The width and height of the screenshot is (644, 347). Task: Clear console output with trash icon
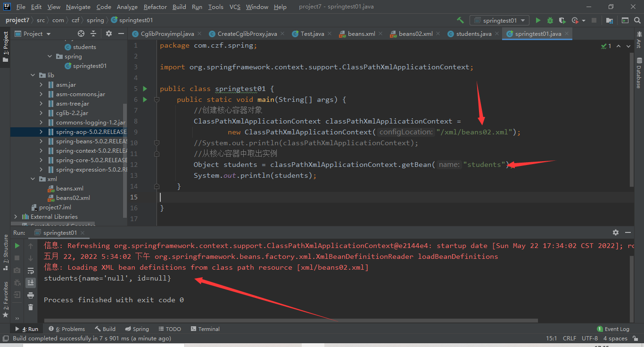31,307
